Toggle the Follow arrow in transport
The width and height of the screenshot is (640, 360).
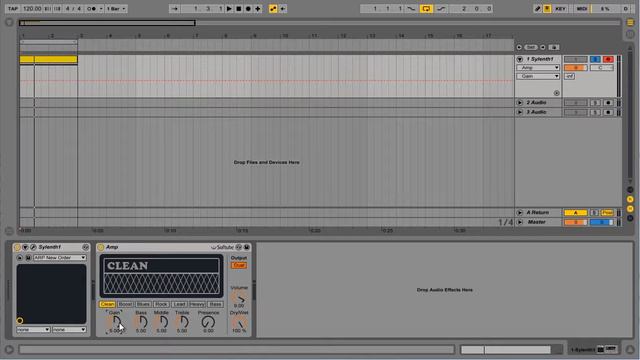(175, 9)
